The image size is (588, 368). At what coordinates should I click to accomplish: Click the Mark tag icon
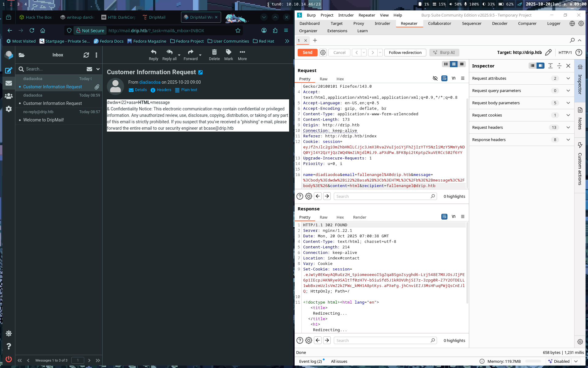228,52
